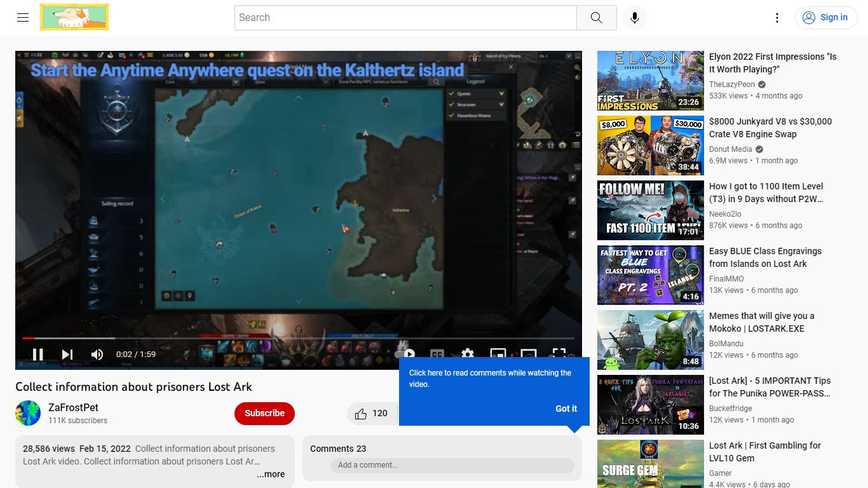Turn on closed captions (CC)
The height and width of the screenshot is (488, 868).
[x=437, y=355]
